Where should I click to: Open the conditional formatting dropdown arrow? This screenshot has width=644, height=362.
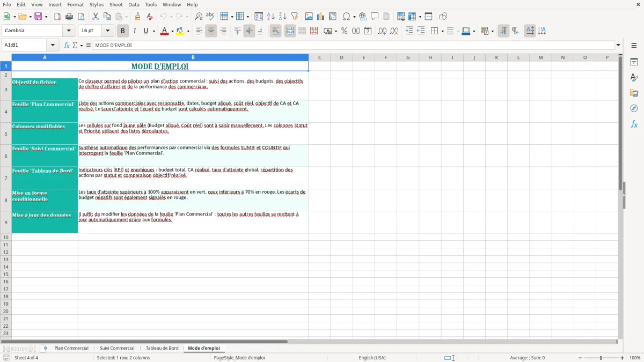(x=492, y=31)
